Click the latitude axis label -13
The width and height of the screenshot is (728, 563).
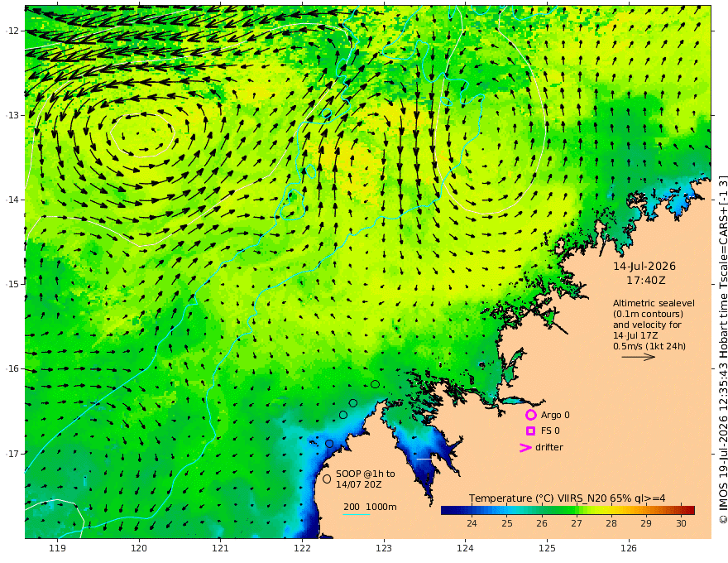[12, 115]
